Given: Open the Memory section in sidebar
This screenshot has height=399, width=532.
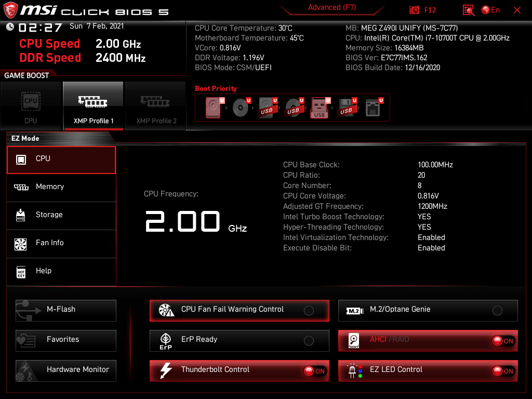Looking at the screenshot, I should click(61, 187).
